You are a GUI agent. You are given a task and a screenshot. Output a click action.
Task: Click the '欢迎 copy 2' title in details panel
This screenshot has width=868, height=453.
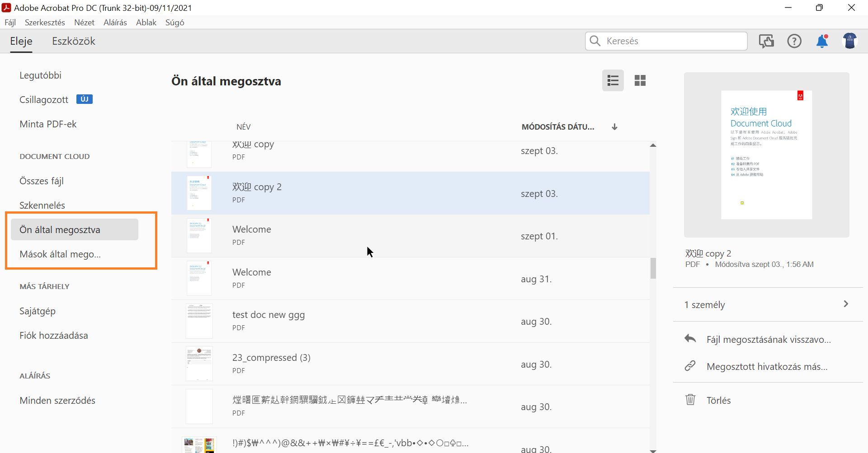tap(708, 253)
